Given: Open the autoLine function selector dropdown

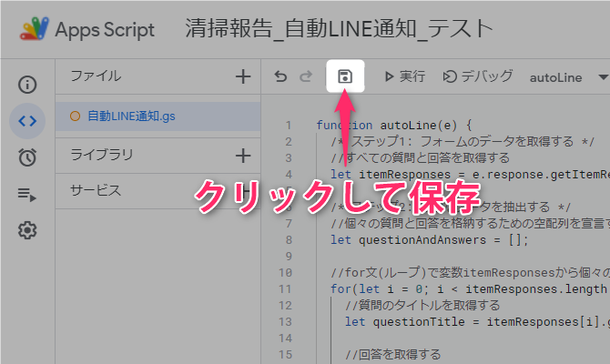Looking at the screenshot, I should coord(568,77).
